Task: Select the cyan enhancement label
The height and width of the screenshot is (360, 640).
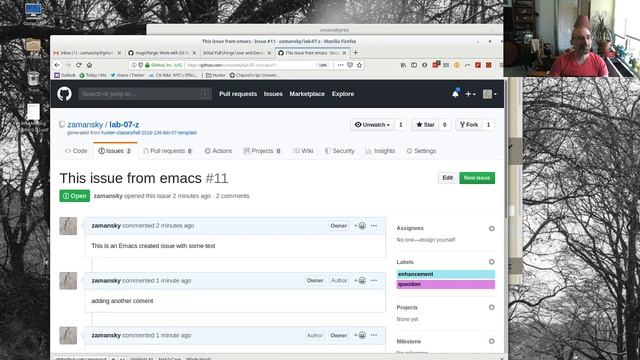Action: point(446,274)
